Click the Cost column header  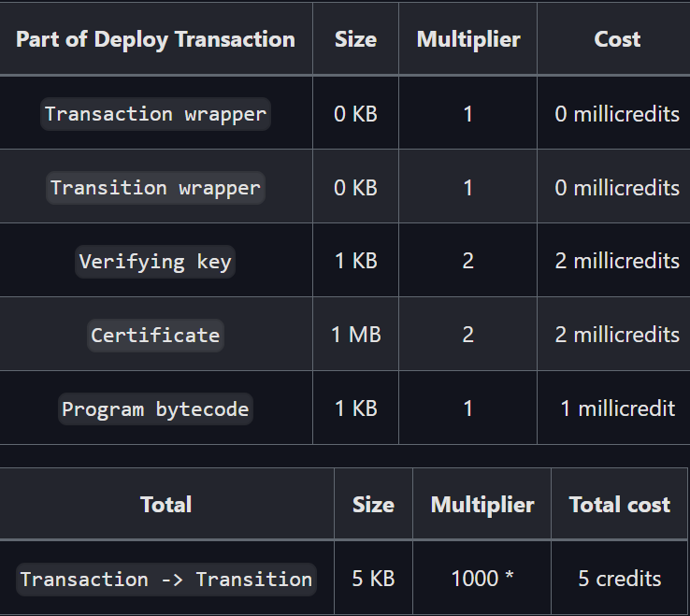[617, 39]
